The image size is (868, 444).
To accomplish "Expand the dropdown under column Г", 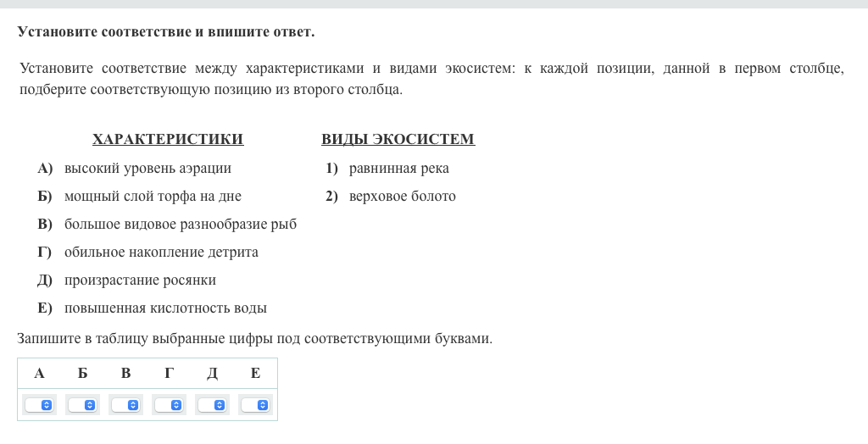I will point(169,405).
